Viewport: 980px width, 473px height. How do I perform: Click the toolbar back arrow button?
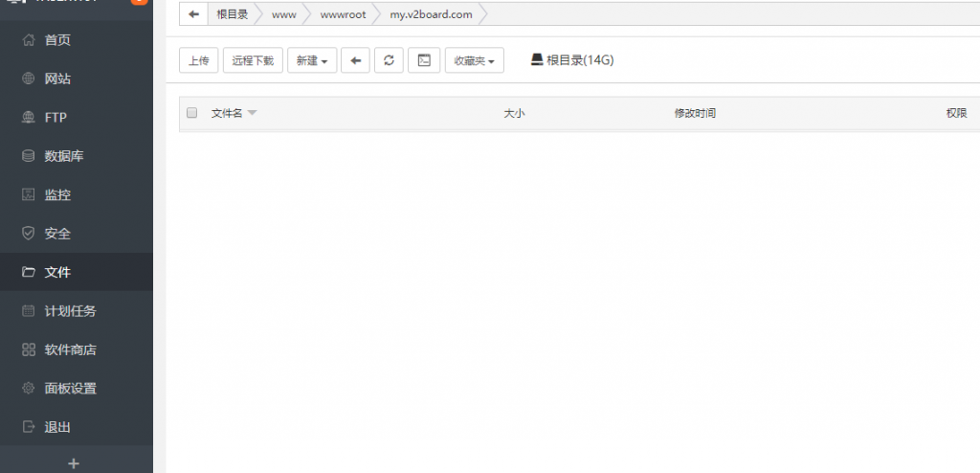[x=355, y=60]
